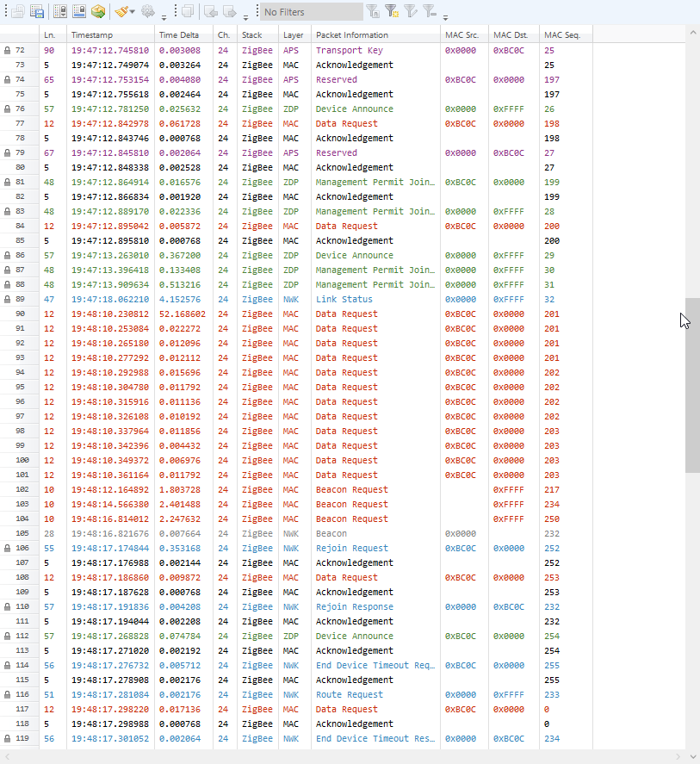Open the dropdown arrow next to broom
Image resolution: width=700 pixels, height=764 pixels.
point(132,12)
